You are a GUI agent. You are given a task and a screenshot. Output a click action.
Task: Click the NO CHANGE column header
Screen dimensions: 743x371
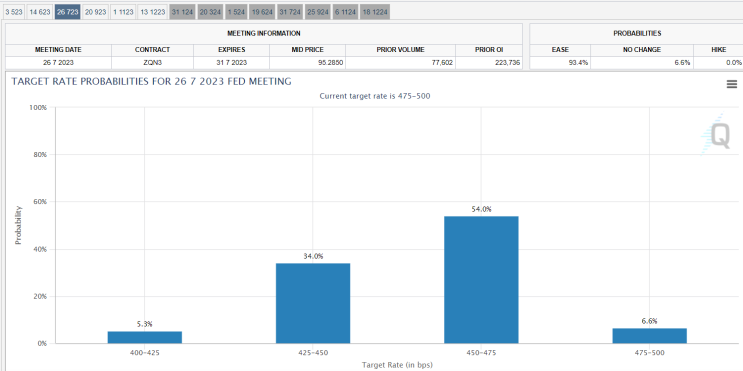pos(642,49)
